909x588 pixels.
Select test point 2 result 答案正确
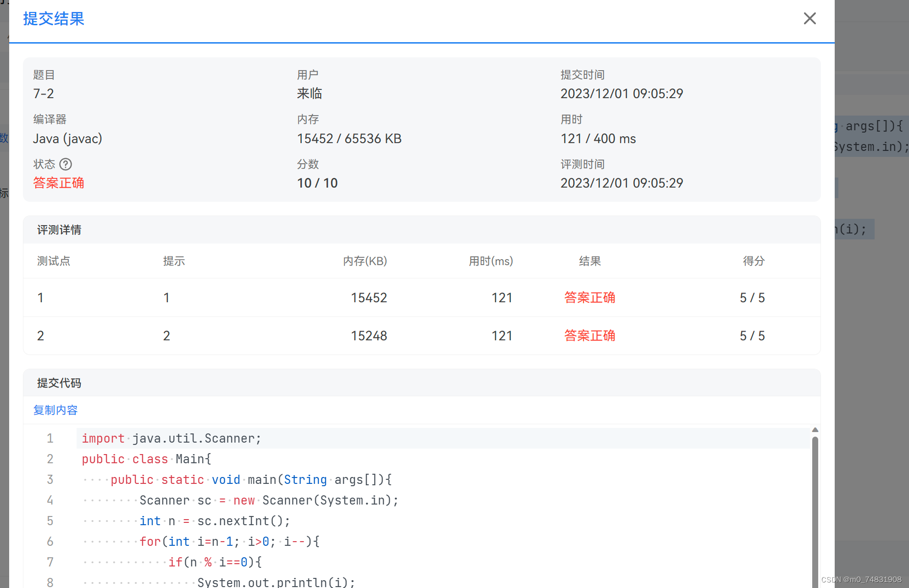coord(589,336)
